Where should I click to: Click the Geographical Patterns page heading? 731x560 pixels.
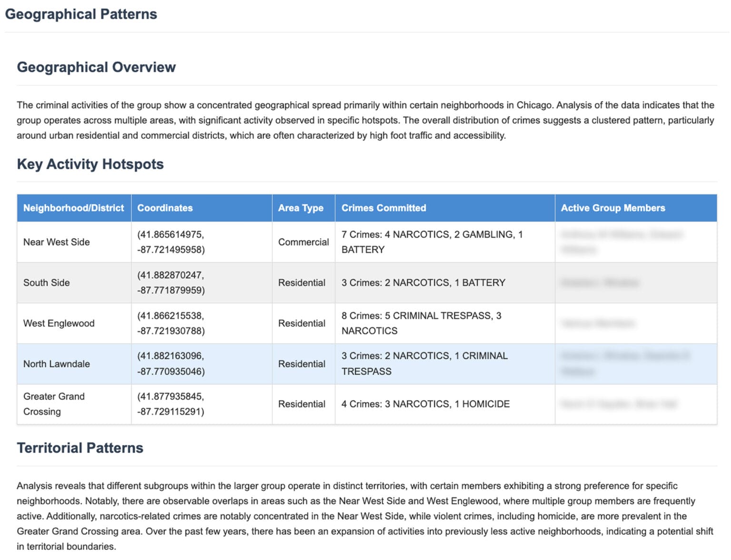(x=82, y=14)
